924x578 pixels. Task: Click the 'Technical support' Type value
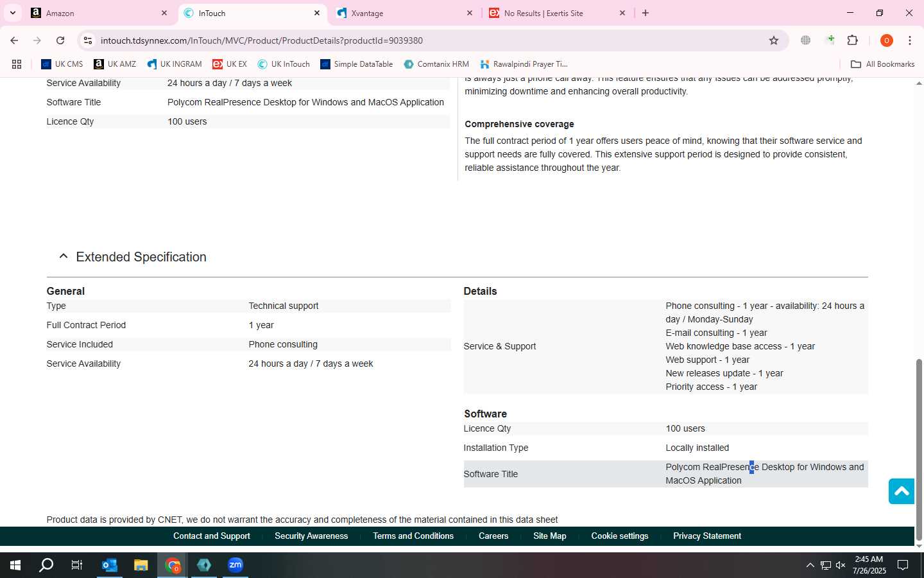coord(284,306)
